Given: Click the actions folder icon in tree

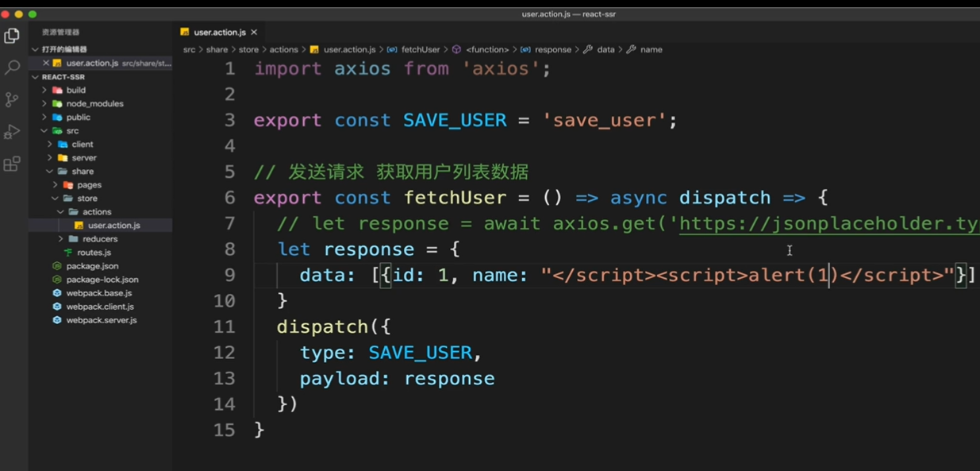Looking at the screenshot, I should [x=74, y=212].
